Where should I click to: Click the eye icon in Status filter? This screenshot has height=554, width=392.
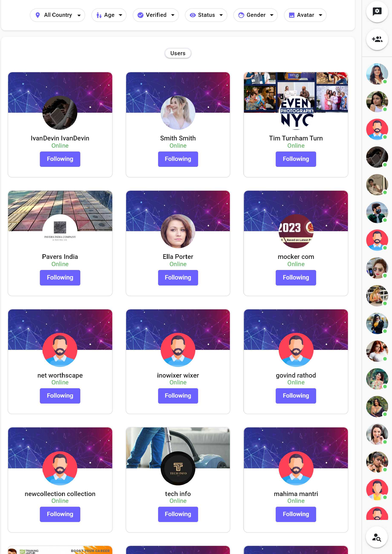click(x=192, y=15)
